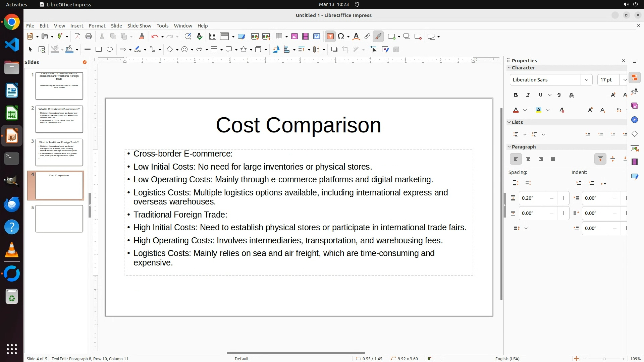Select the Ellipse drawing tool

pyautogui.click(x=110, y=50)
